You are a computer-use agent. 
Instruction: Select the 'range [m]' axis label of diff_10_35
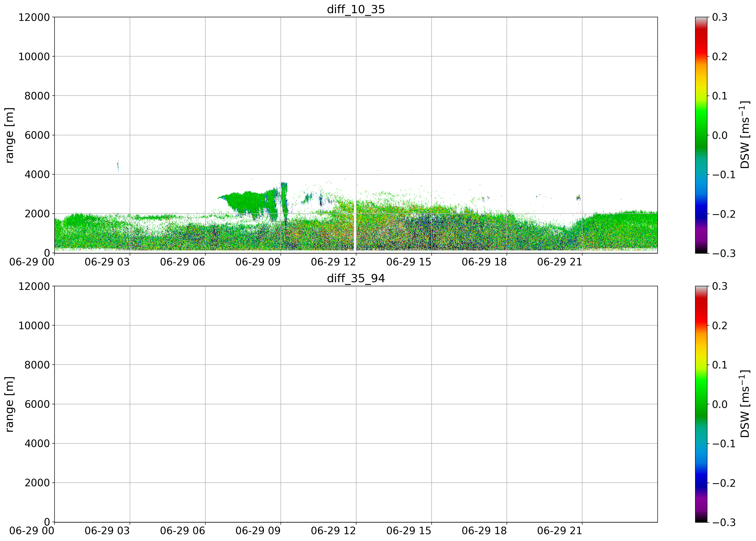(10, 135)
